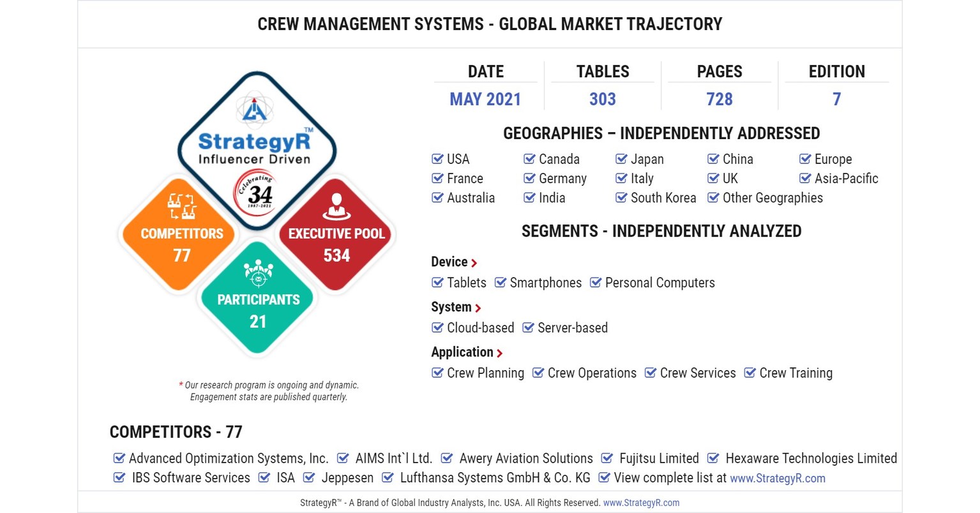Screen dimensions: 980x513
Task: Toggle the Asia-Pacific checkbox
Action: coord(805,178)
